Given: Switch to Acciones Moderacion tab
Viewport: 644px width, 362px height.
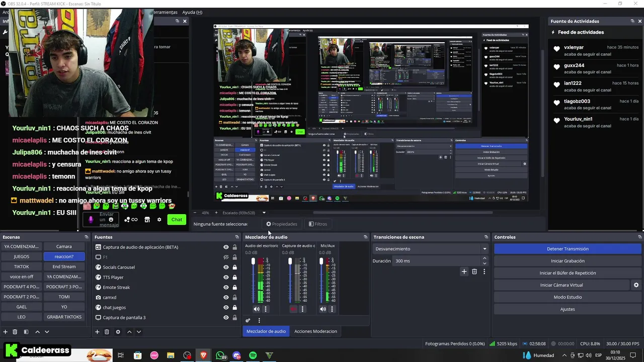Looking at the screenshot, I should coord(315,331).
